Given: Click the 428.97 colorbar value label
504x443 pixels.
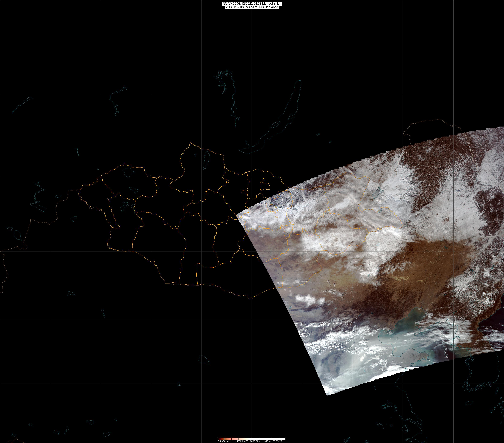Looking at the screenshot, I should (x=252, y=441).
